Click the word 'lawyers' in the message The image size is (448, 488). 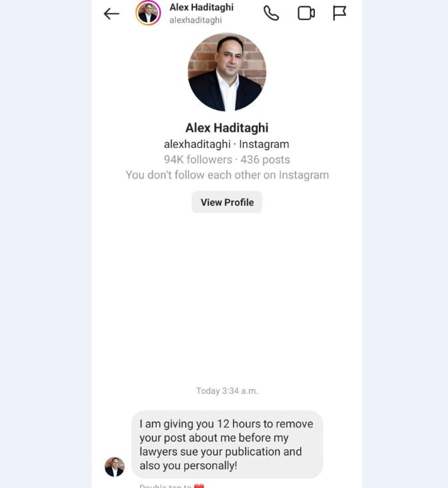click(158, 452)
